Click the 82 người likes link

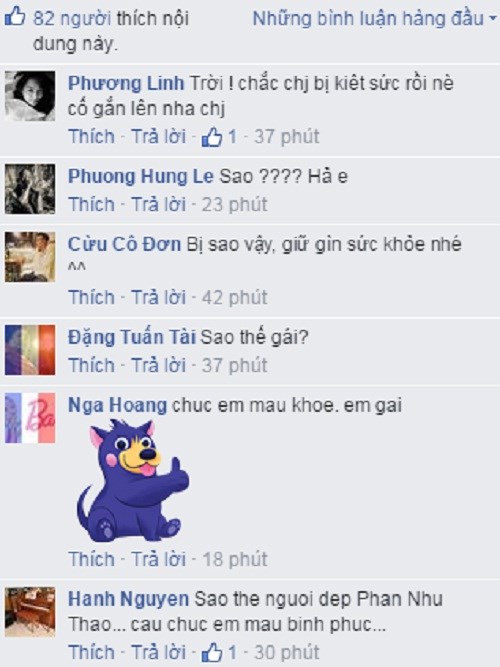(x=72, y=19)
